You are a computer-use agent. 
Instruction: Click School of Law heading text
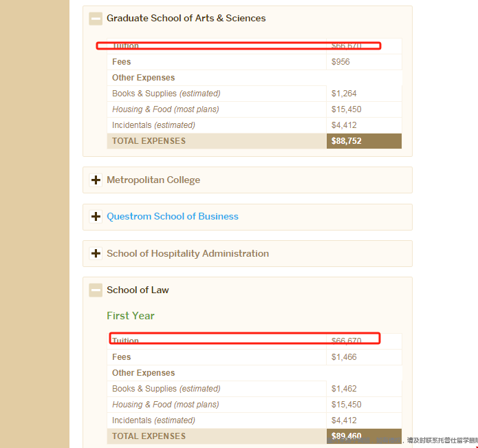[138, 290]
